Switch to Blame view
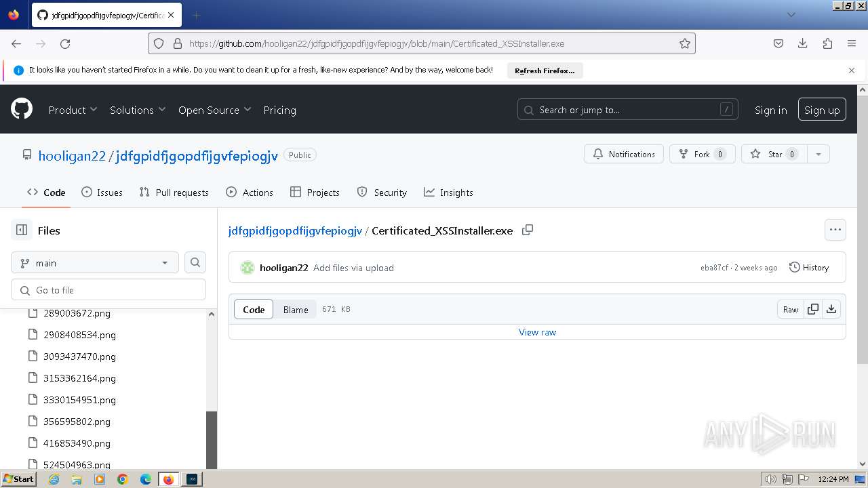The width and height of the screenshot is (868, 488). 296,309
